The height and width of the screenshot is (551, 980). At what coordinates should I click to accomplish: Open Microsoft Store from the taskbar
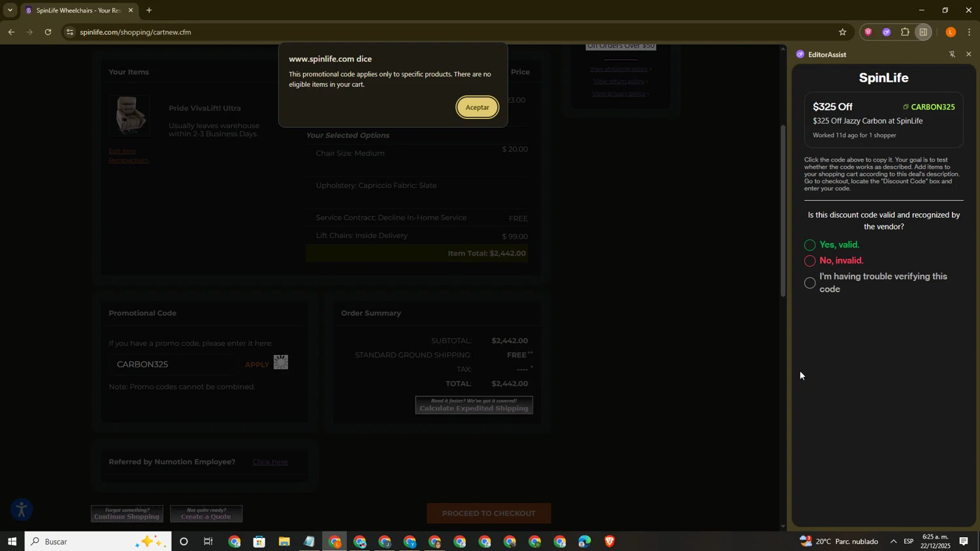(259, 541)
